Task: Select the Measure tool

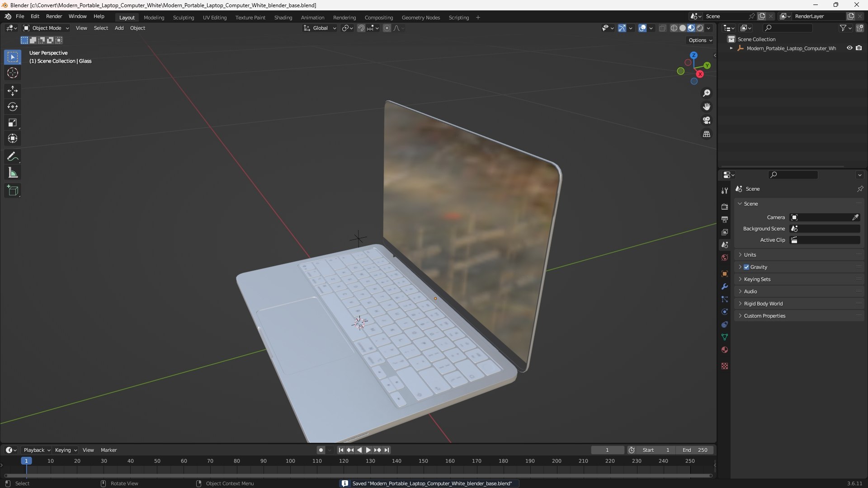Action: (x=12, y=173)
